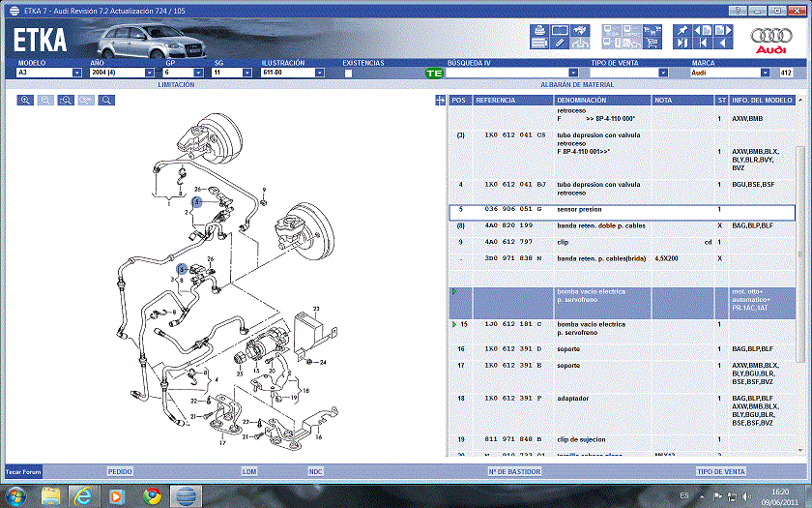
Task: Open the SG dropdown
Action: click(247, 73)
